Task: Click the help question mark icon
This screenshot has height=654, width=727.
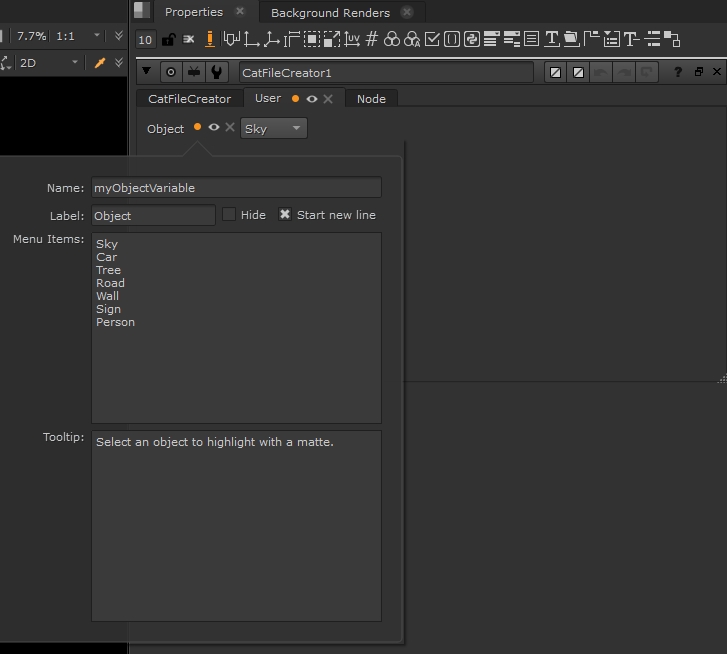Action: point(678,73)
